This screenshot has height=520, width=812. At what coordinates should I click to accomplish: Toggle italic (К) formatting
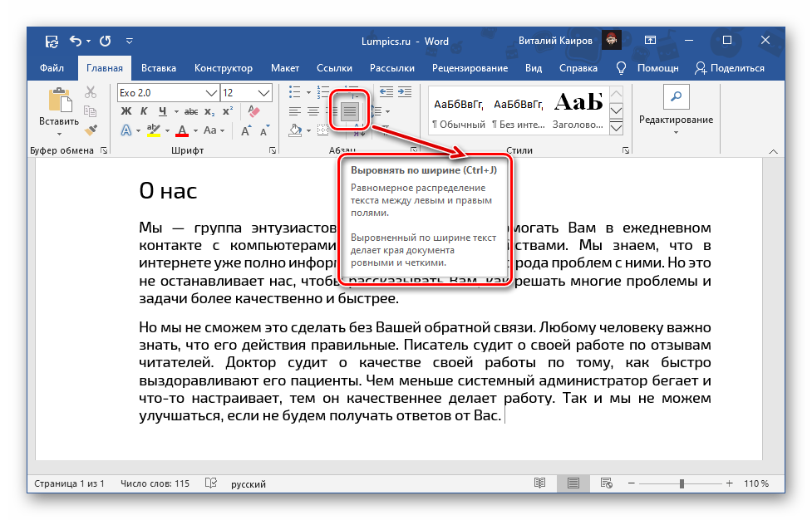point(144,111)
